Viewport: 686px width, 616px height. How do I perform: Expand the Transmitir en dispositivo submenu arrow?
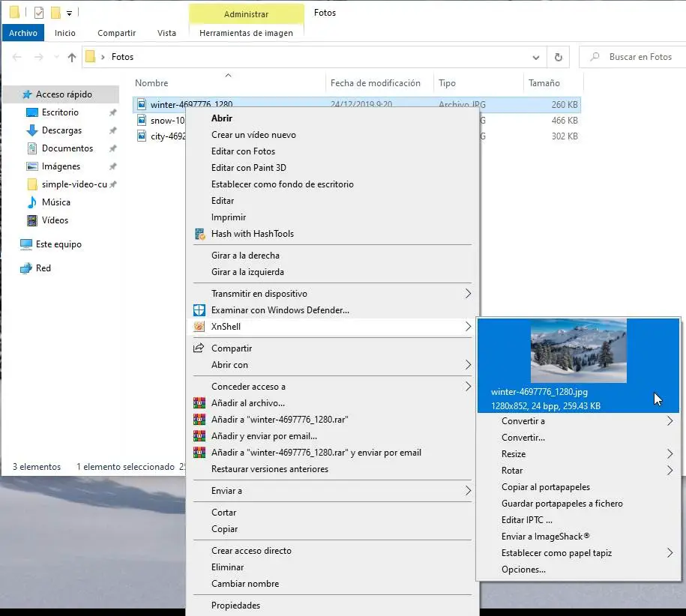click(468, 293)
